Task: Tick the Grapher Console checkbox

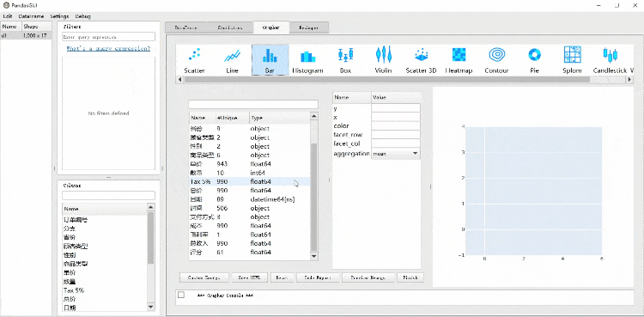Action: pos(181,295)
